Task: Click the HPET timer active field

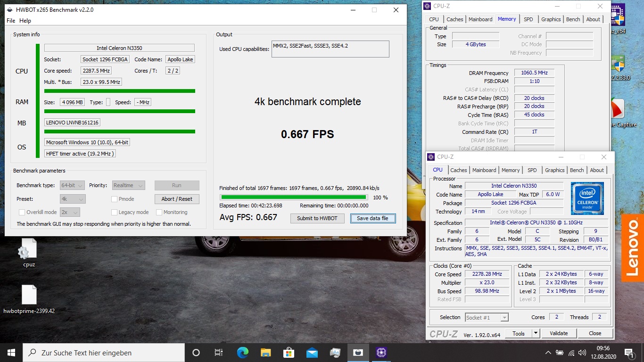Action: 80,153
